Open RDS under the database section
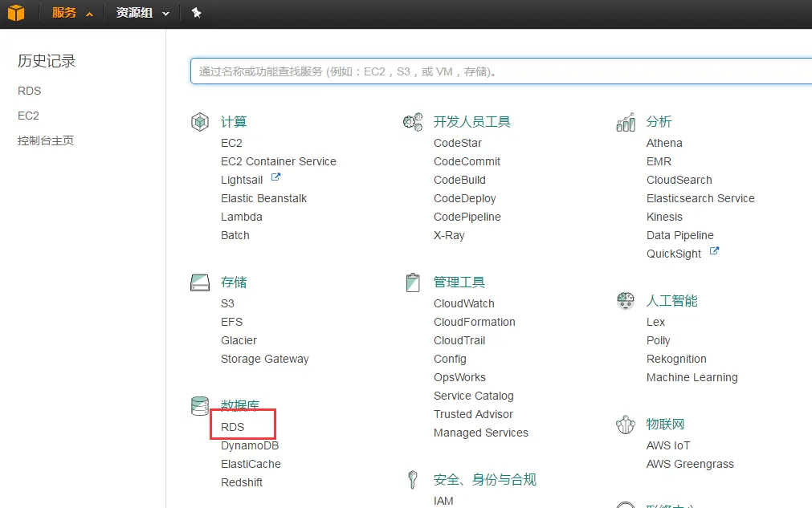This screenshot has height=508, width=812. click(x=233, y=427)
